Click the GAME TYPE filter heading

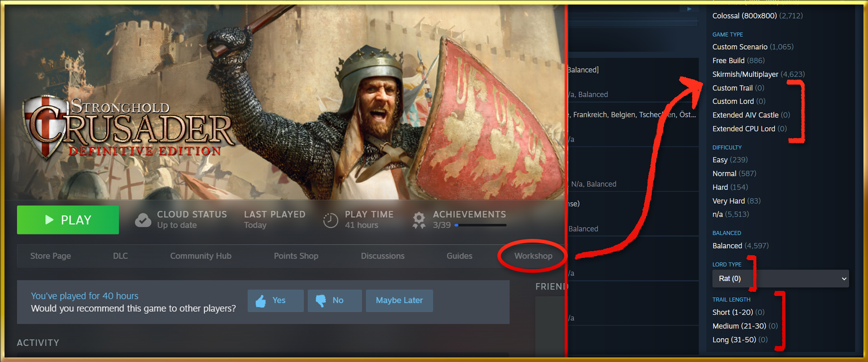pos(728,34)
